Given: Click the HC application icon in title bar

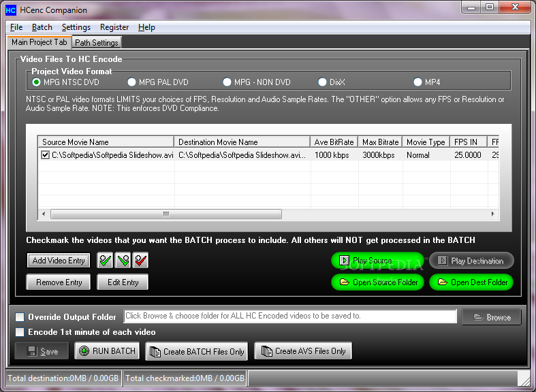Looking at the screenshot, I should point(11,10).
